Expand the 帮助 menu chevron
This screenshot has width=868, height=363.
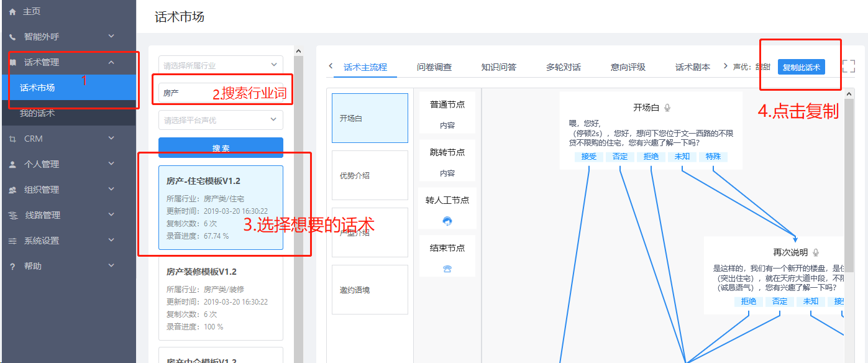pyautogui.click(x=111, y=265)
